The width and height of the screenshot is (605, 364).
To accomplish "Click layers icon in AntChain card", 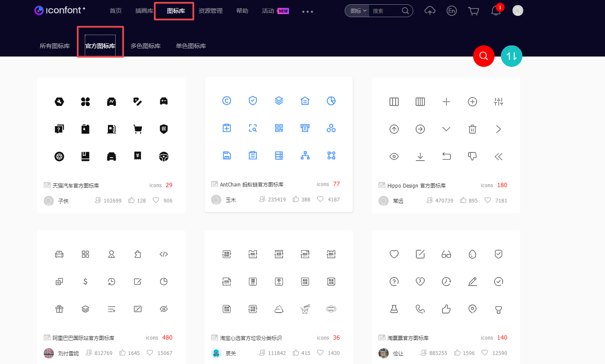I will click(x=279, y=101).
